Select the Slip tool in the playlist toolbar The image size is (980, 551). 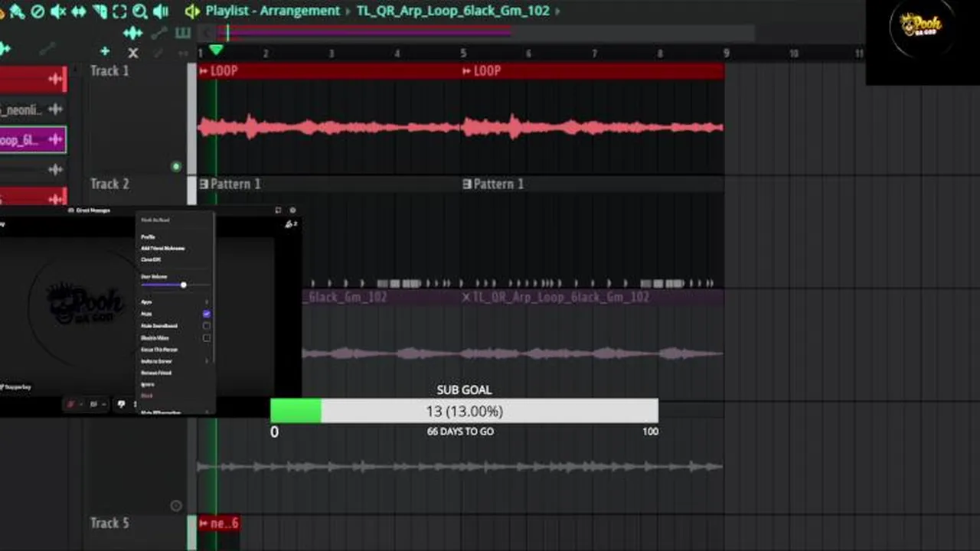point(79,11)
